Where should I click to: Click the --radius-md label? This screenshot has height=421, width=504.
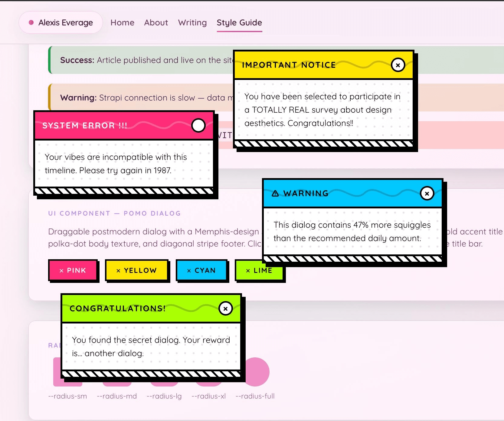pyautogui.click(x=117, y=396)
